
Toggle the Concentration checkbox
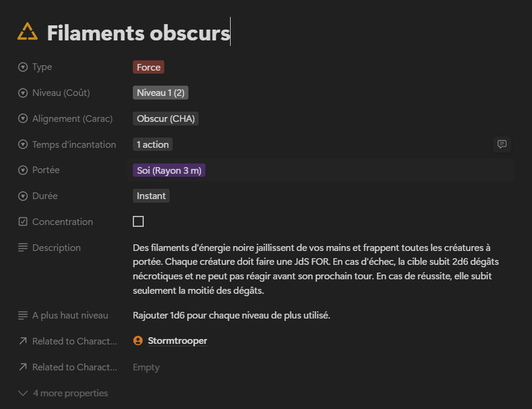(x=138, y=221)
